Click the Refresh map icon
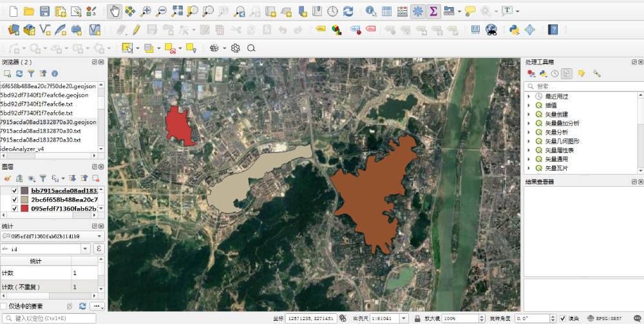 point(348,11)
